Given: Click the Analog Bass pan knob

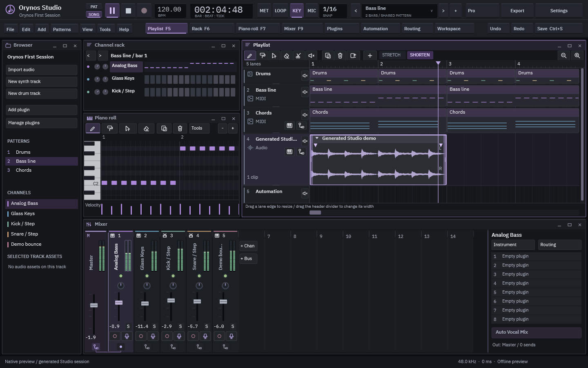Looking at the screenshot, I should coord(120,285).
